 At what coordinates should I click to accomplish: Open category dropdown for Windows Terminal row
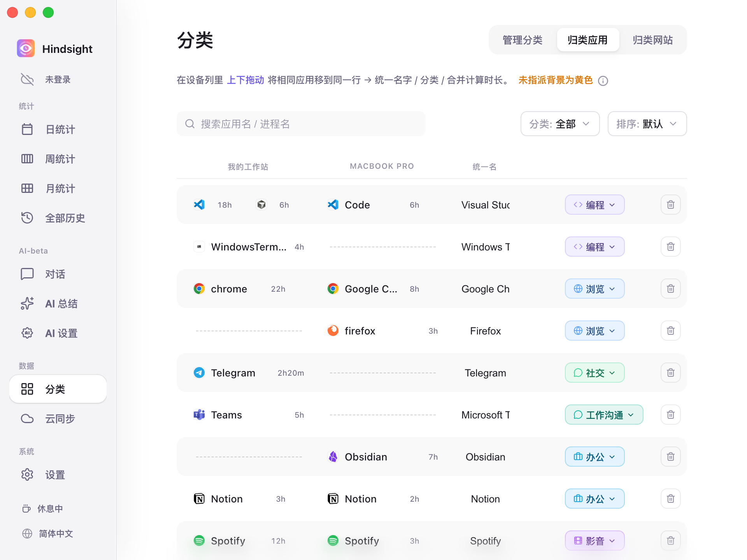pyautogui.click(x=594, y=247)
